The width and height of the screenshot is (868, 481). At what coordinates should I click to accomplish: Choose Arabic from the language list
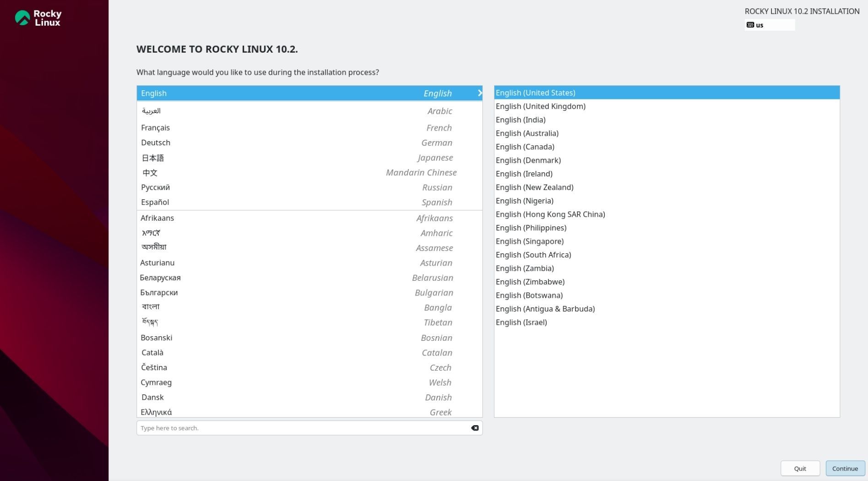pos(309,111)
